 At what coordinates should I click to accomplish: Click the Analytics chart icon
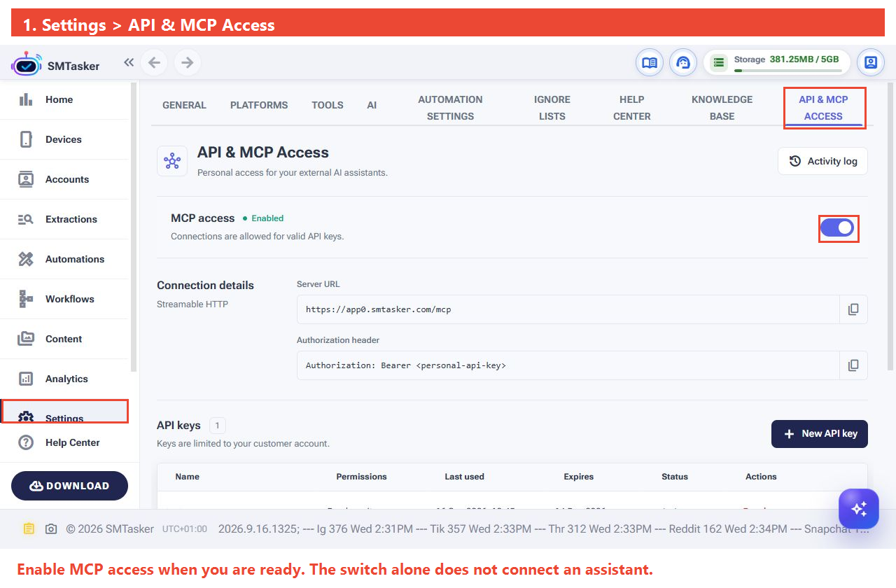(26, 379)
